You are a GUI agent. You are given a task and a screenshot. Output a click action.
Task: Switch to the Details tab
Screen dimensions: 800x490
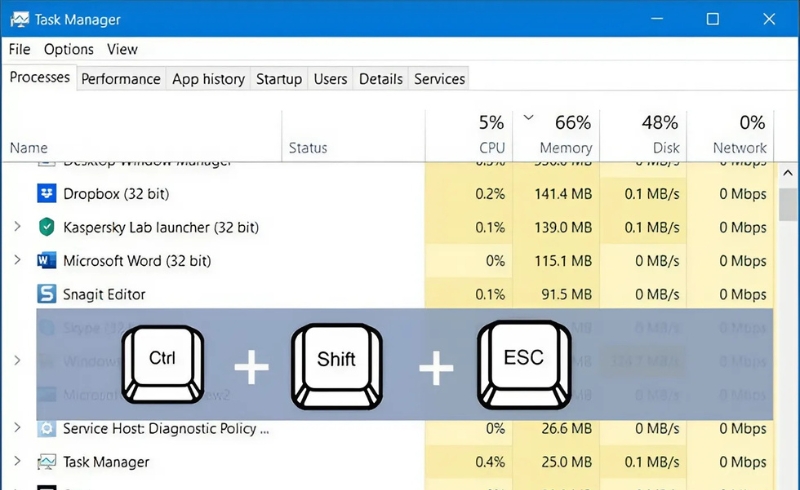pos(381,79)
